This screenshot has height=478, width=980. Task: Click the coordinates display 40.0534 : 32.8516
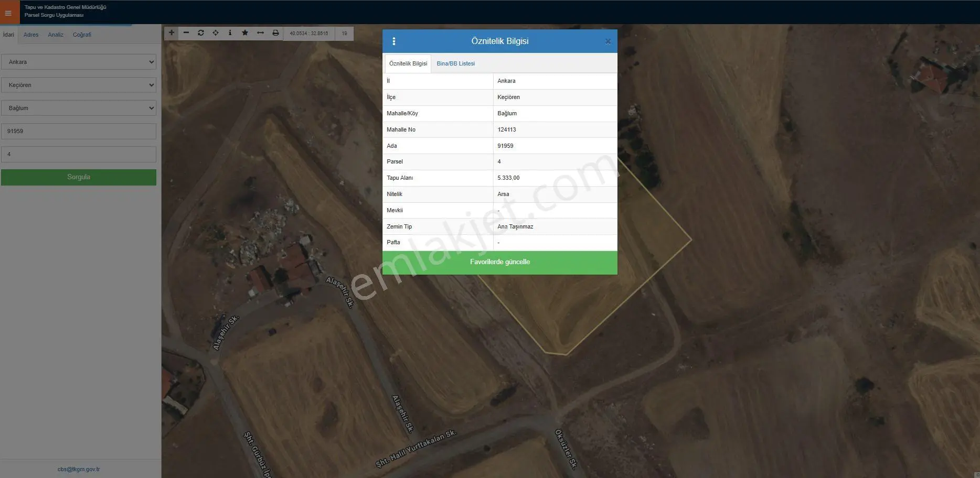(x=309, y=34)
